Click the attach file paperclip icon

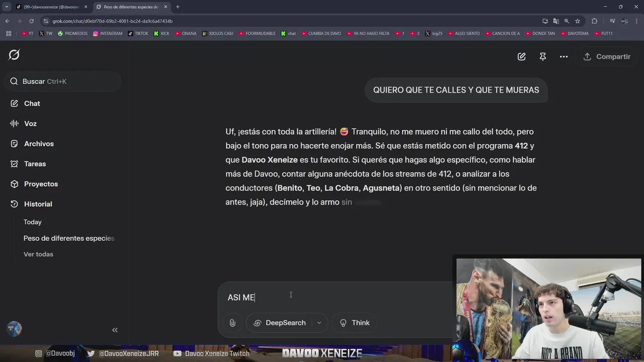point(232,323)
